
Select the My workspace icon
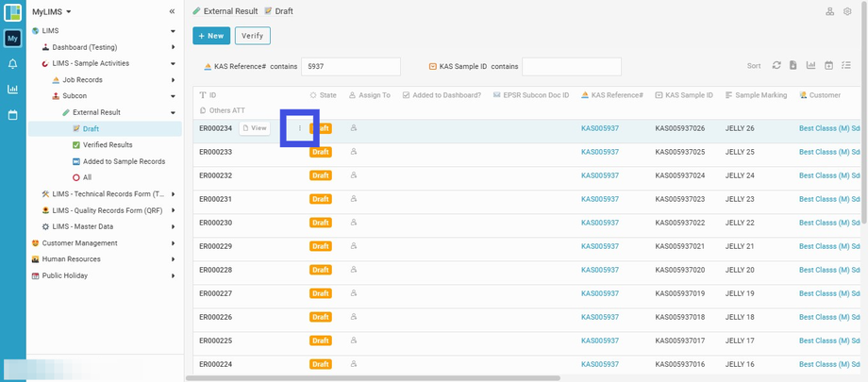[x=12, y=38]
